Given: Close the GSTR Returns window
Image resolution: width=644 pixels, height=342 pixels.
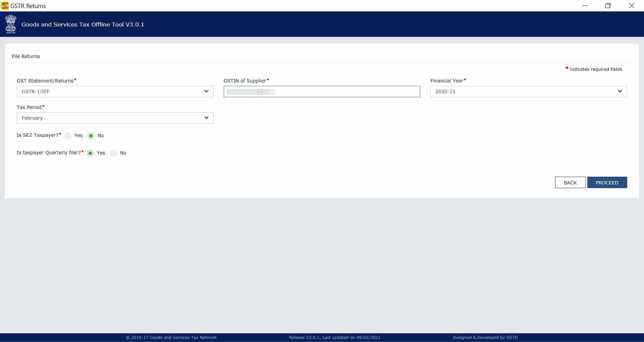Looking at the screenshot, I should [x=632, y=6].
